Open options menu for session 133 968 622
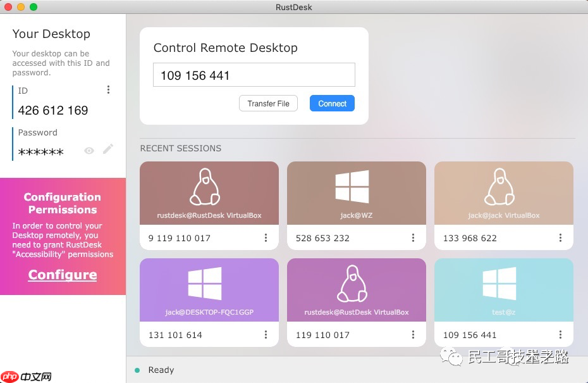Image resolution: width=588 pixels, height=383 pixels. (x=560, y=238)
